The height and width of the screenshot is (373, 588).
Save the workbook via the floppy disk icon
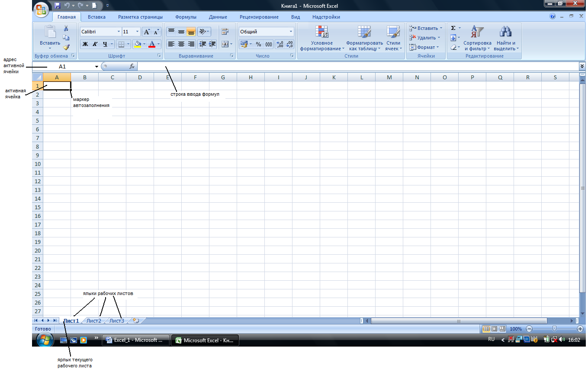pos(58,6)
